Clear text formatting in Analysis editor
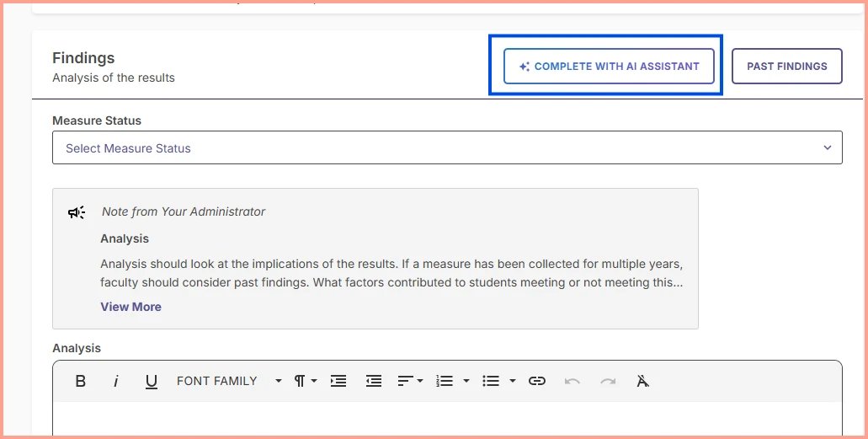This screenshot has height=439, width=868. 642,381
